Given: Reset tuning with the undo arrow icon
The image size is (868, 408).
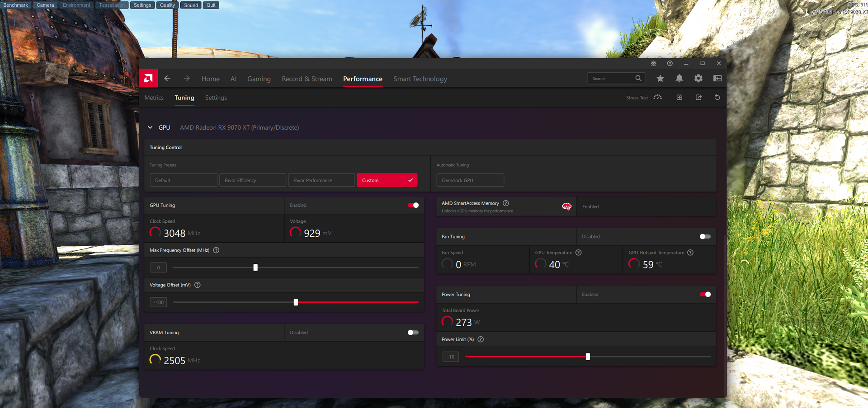Looking at the screenshot, I should tap(717, 98).
